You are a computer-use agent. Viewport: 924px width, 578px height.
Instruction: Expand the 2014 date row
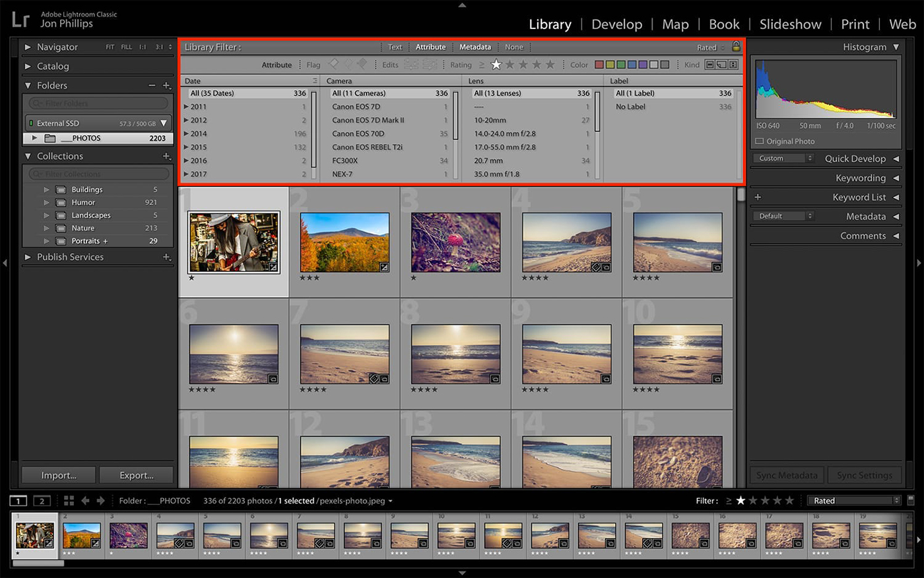click(186, 133)
